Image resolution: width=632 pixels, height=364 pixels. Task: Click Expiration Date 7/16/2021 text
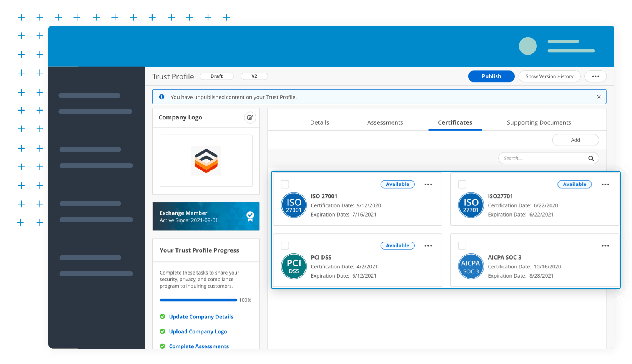coord(344,215)
